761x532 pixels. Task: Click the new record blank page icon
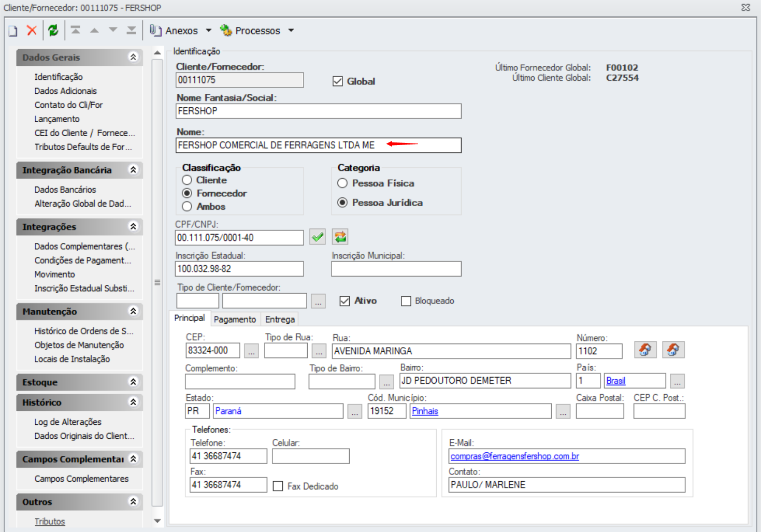13,31
